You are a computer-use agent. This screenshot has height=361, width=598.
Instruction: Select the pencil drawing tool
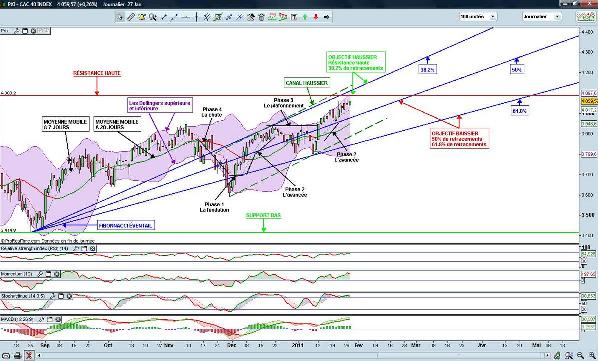coord(131,17)
